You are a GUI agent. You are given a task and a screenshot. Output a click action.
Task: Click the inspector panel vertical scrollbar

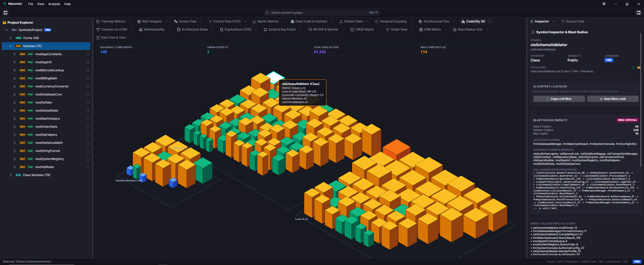(640, 100)
